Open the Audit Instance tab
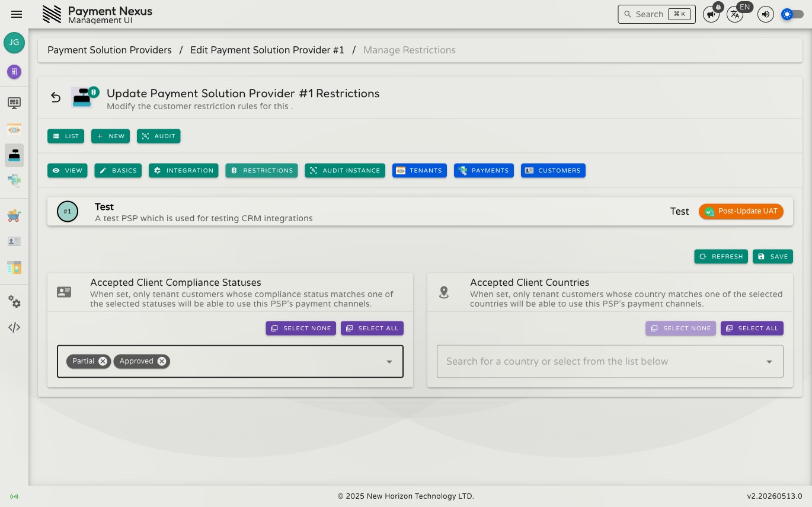The width and height of the screenshot is (812, 507). [345, 170]
